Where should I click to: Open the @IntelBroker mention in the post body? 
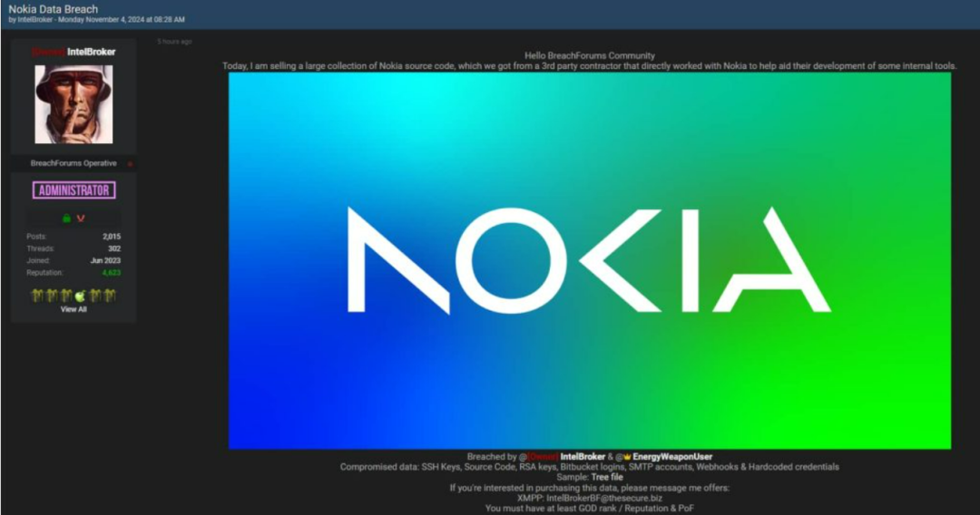click(584, 457)
